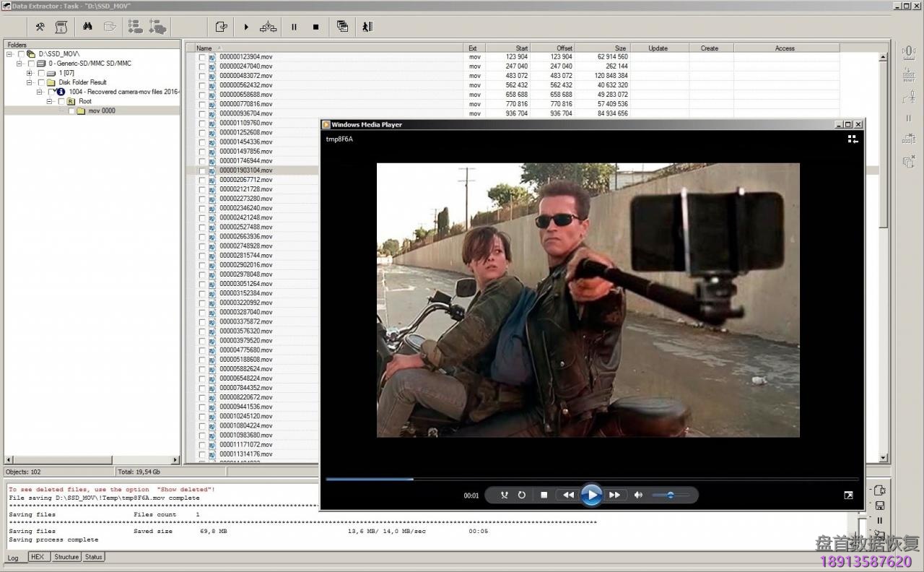This screenshot has height=572, width=924.
Task: Open the Structure tab
Action: pyautogui.click(x=66, y=557)
